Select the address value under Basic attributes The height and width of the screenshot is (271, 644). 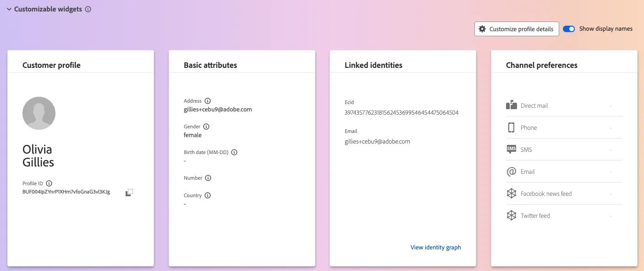(218, 110)
